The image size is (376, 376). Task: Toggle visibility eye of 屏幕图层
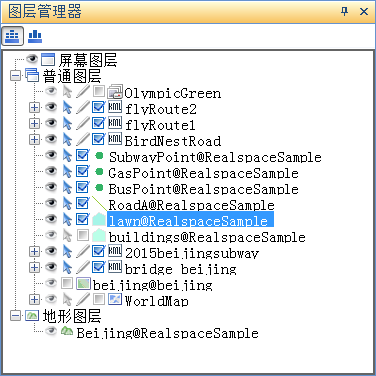[32, 59]
